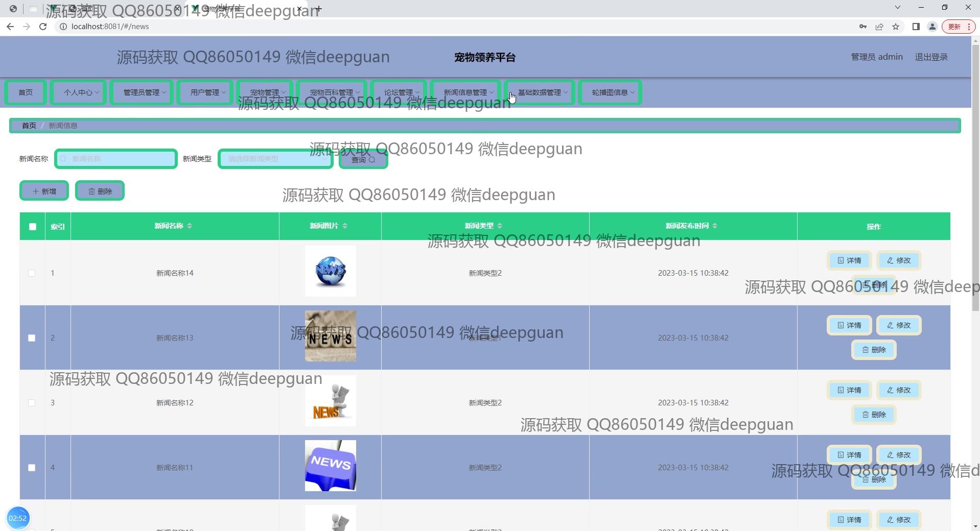980x531 pixels.
Task: Click the 新闻名称 search input field
Action: 116,159
